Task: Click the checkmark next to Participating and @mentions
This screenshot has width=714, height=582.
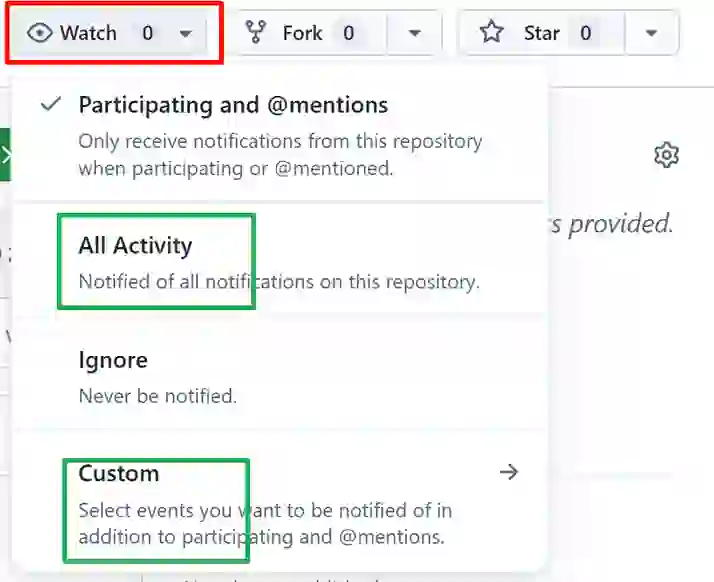Action: tap(51, 104)
